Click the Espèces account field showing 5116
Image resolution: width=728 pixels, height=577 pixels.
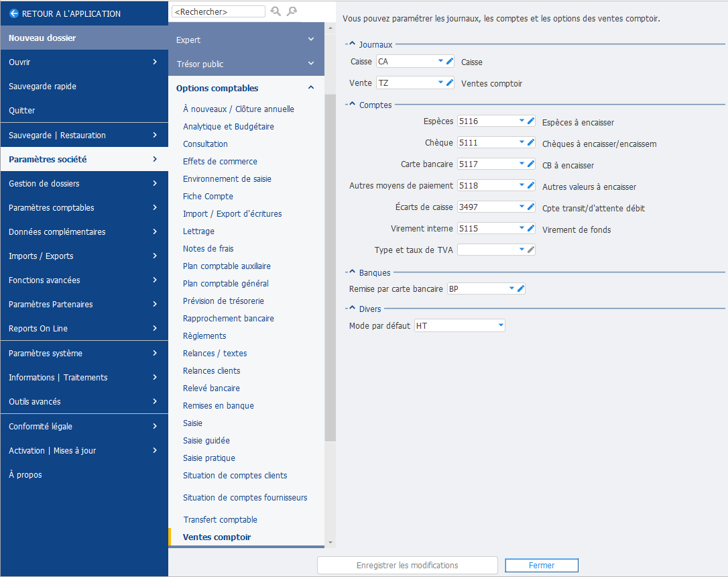(x=487, y=121)
